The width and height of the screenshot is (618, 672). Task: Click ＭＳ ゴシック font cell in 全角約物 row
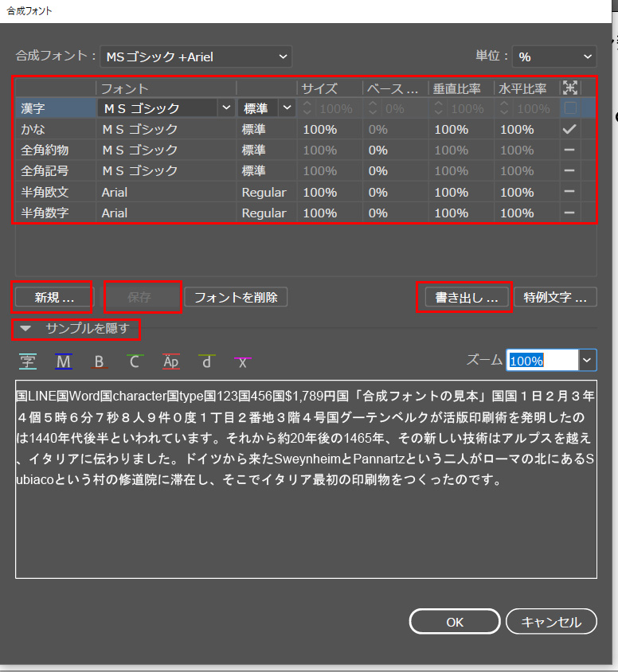pyautogui.click(x=139, y=150)
